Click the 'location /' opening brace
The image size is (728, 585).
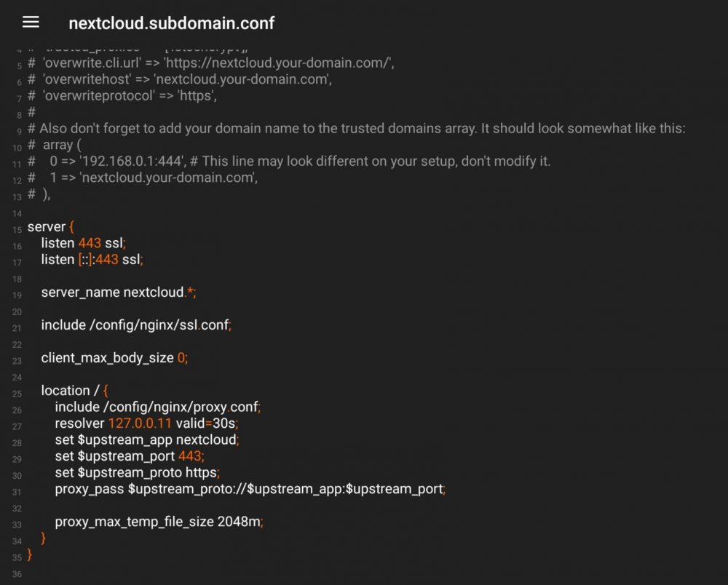106,391
